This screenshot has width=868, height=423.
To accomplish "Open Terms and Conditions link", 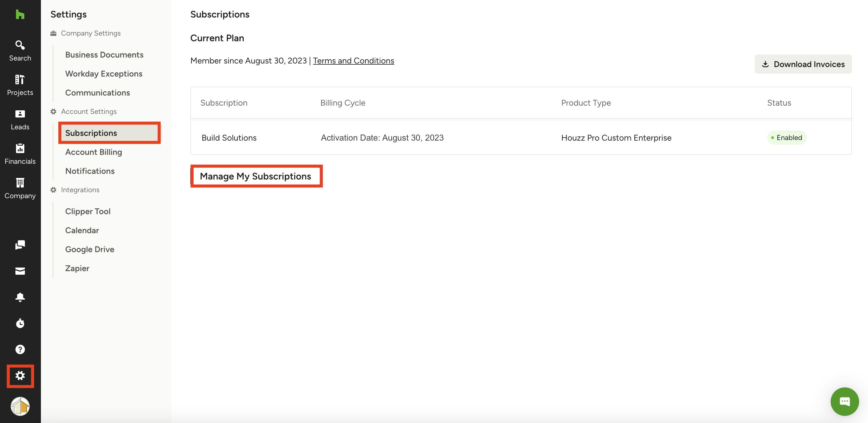I will tap(353, 61).
